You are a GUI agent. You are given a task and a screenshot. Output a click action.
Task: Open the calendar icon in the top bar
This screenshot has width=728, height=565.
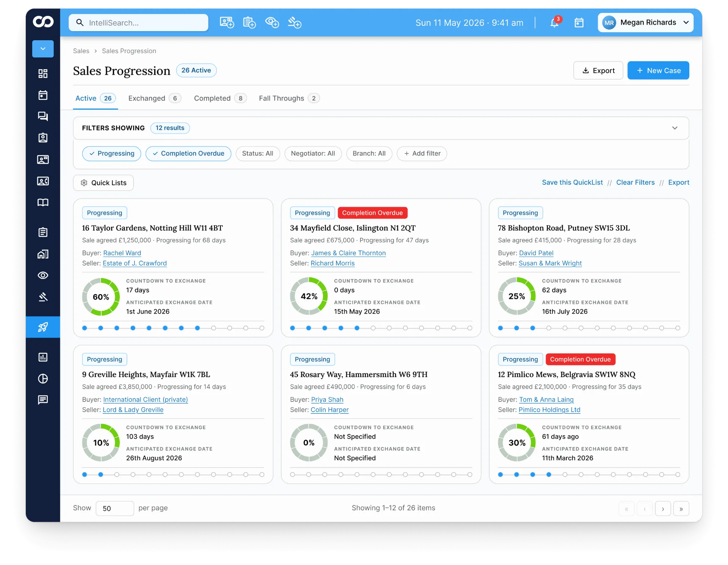579,23
